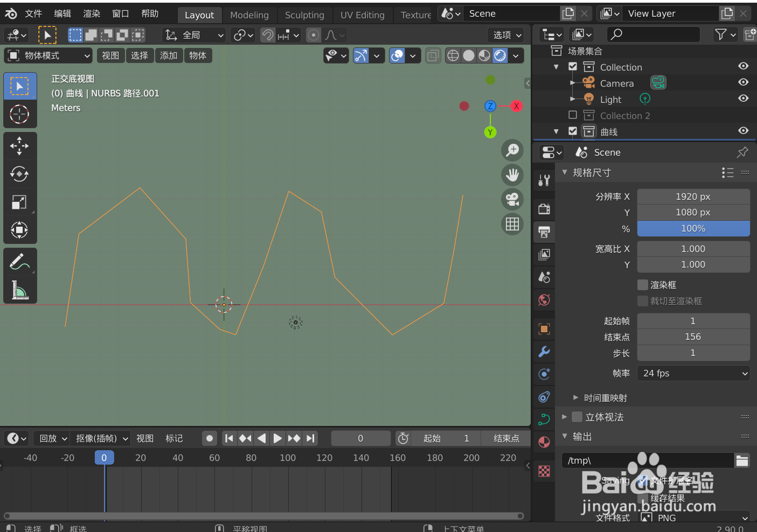Open the World Properties globe tab
757x532 pixels.
(544, 299)
